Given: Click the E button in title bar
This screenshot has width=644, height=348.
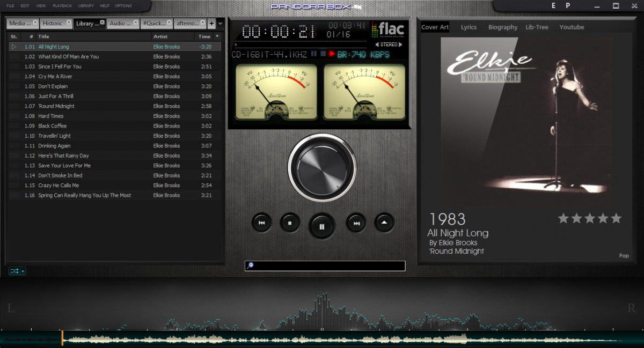Looking at the screenshot, I should [x=554, y=6].
